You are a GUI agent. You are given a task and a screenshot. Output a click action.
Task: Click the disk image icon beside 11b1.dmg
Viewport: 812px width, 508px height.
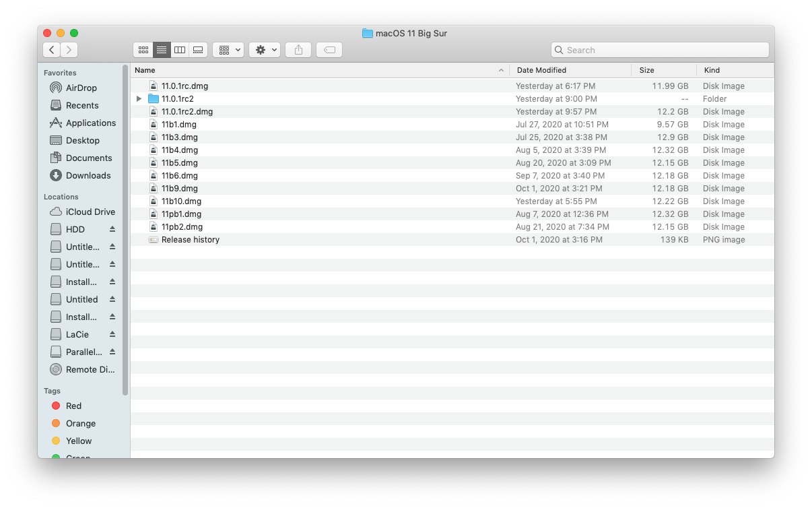tap(154, 125)
